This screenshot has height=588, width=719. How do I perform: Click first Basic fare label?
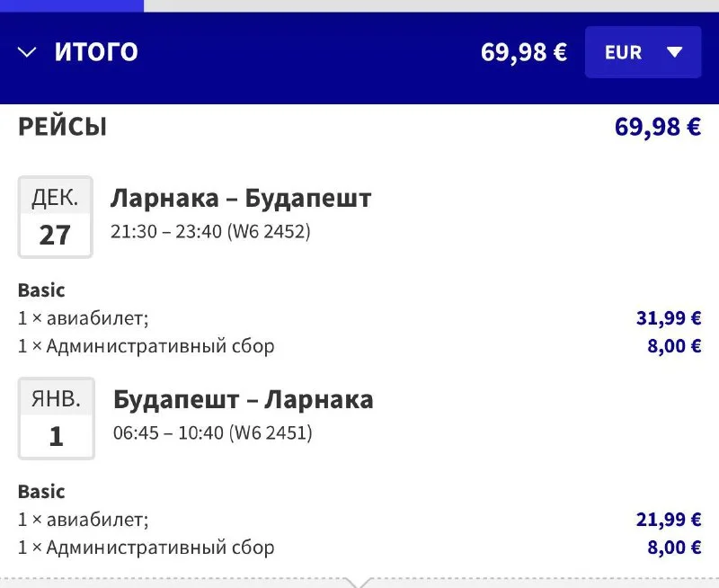(x=41, y=290)
